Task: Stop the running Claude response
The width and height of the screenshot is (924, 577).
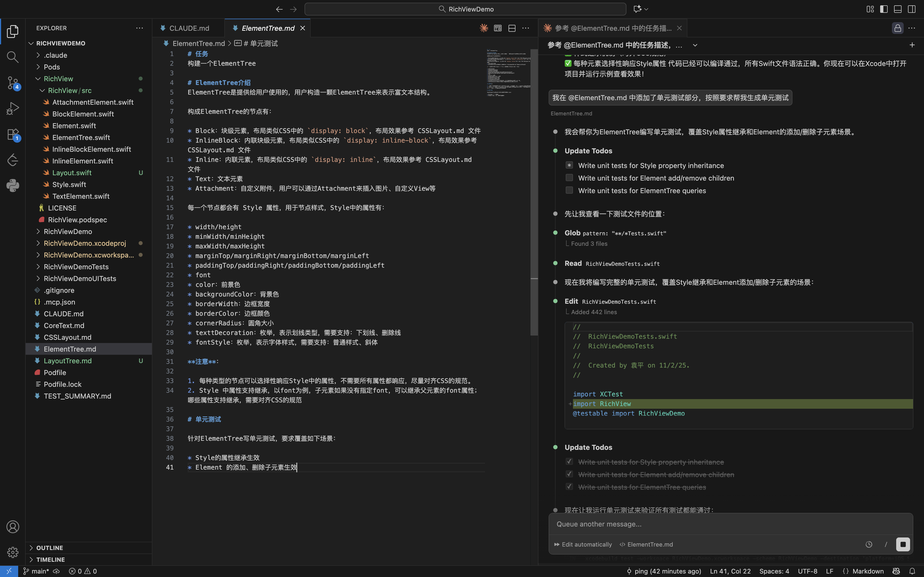Action: pyautogui.click(x=903, y=544)
